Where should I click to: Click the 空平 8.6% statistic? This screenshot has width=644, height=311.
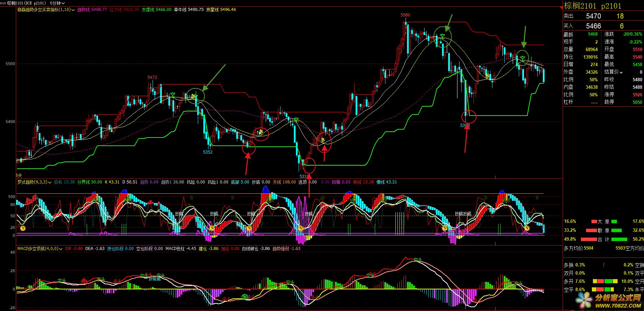click(574, 290)
